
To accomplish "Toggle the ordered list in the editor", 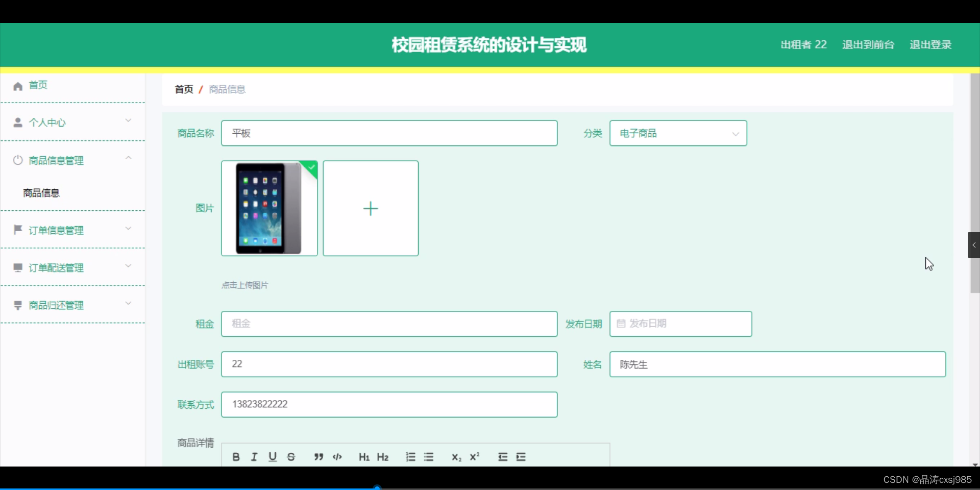I will [x=410, y=457].
